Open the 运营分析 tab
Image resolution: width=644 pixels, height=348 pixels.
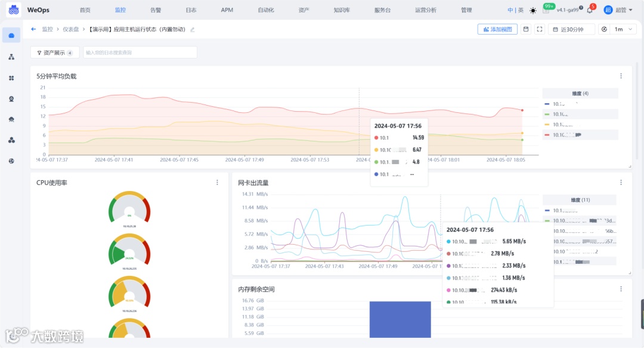426,10
